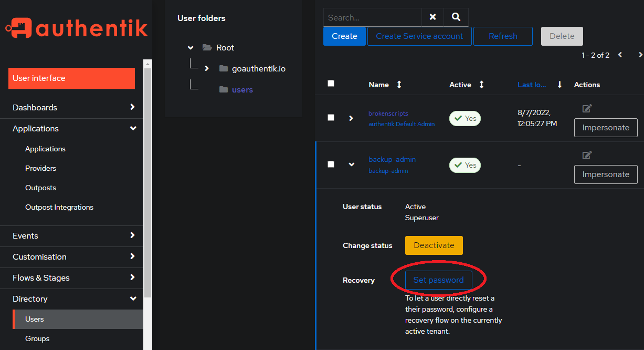This screenshot has height=350, width=644.
Task: Click the authentik logo
Action: tap(77, 28)
